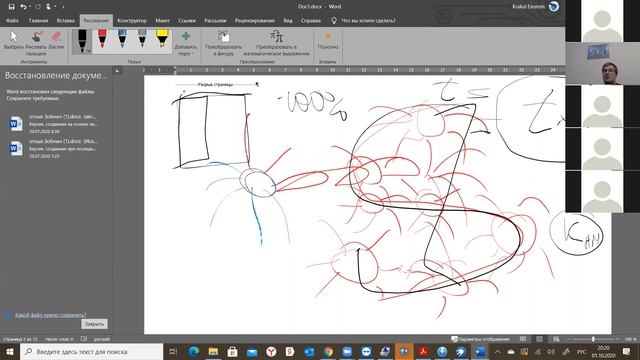Select the yellow highlighter
The height and width of the screenshot is (360, 640).
pyautogui.click(x=162, y=40)
